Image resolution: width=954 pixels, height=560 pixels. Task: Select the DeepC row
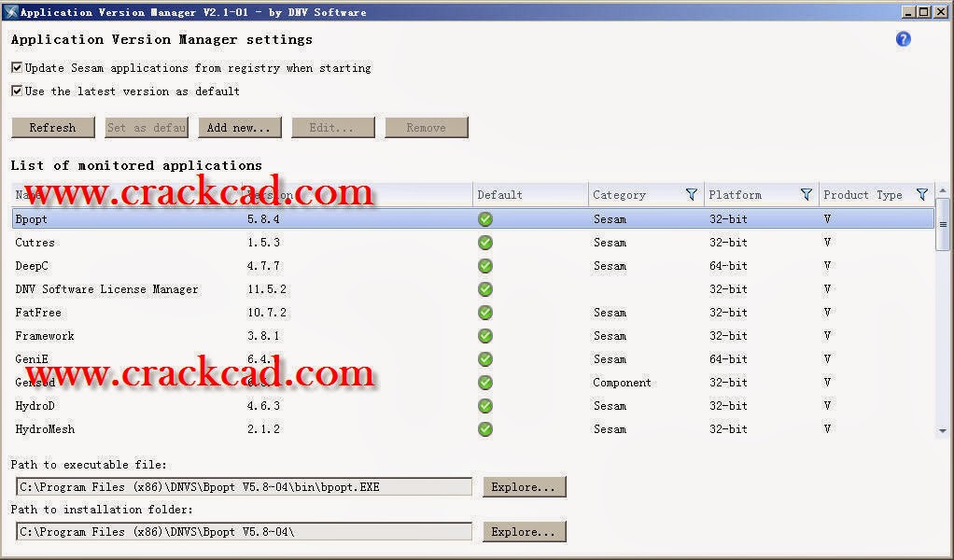click(472, 266)
